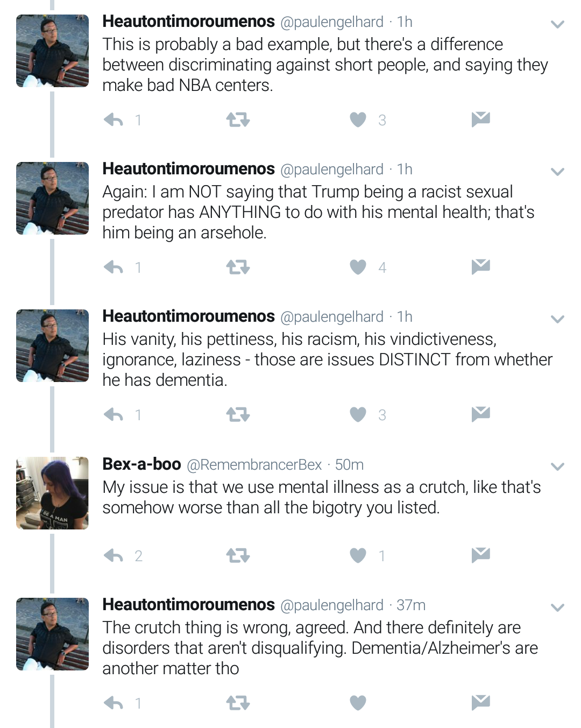Message the last tweet posted 37m ago
Viewport: 581px width, 728px height.
click(x=480, y=702)
